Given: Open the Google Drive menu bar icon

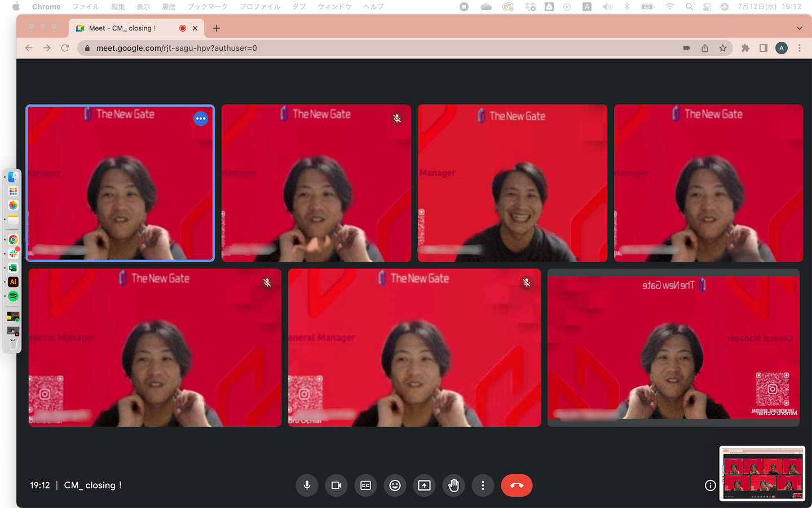Looking at the screenshot, I should click(549, 7).
